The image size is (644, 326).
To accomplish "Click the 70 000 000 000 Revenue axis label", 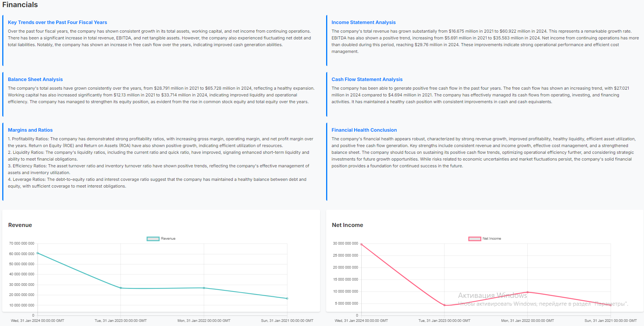I will pyautogui.click(x=22, y=243).
